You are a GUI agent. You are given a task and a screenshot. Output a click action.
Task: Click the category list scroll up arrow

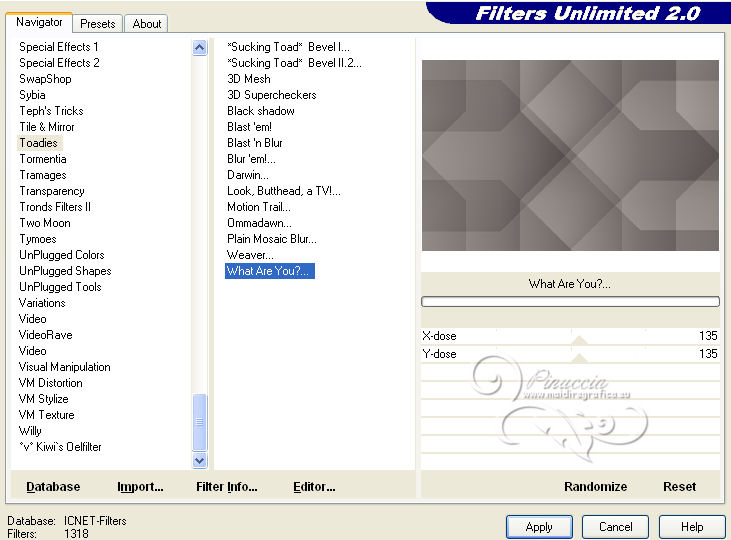click(x=200, y=48)
